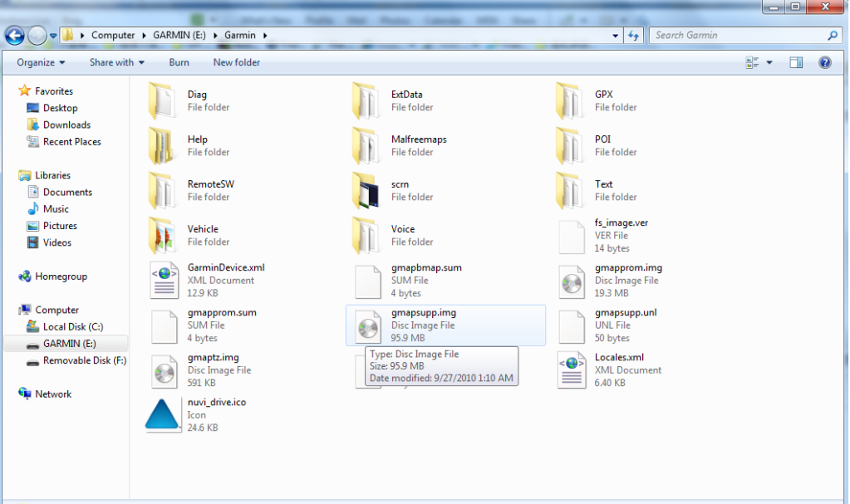Select the gmapprom.img disc image icon
850x504 pixels.
(x=571, y=281)
